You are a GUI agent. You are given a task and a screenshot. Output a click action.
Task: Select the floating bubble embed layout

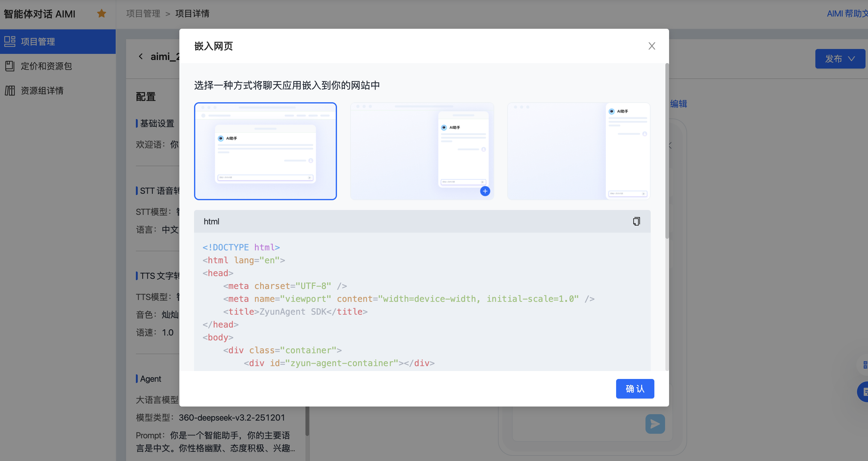tap(422, 151)
